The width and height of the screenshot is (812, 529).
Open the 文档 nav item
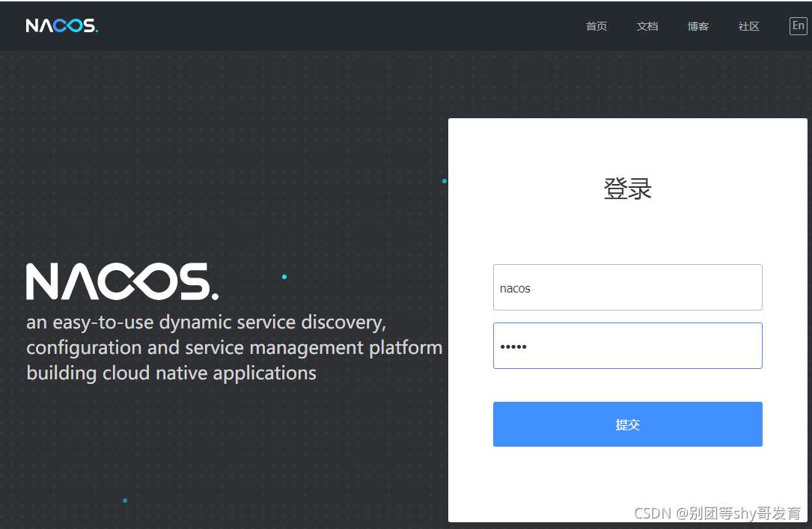[x=647, y=26]
